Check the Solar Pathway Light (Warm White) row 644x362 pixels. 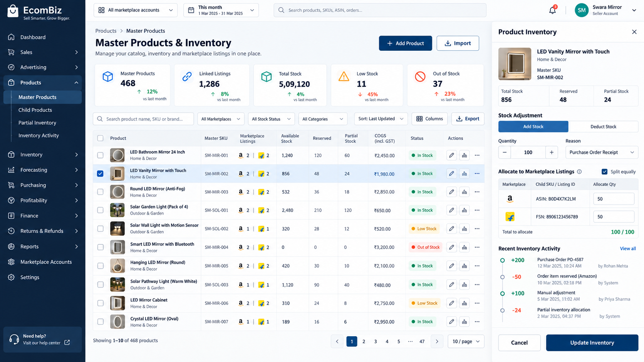tap(101, 285)
